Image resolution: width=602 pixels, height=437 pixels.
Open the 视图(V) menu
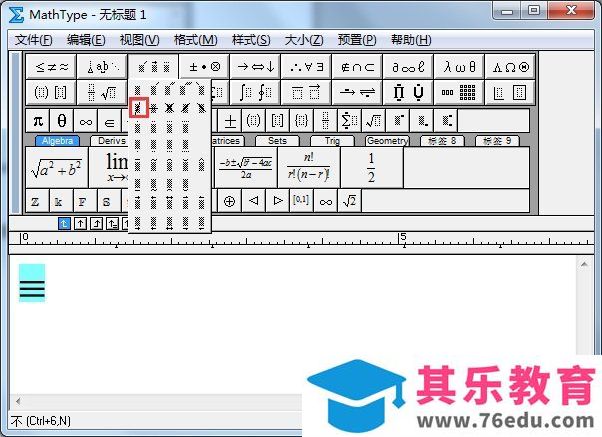click(x=139, y=40)
